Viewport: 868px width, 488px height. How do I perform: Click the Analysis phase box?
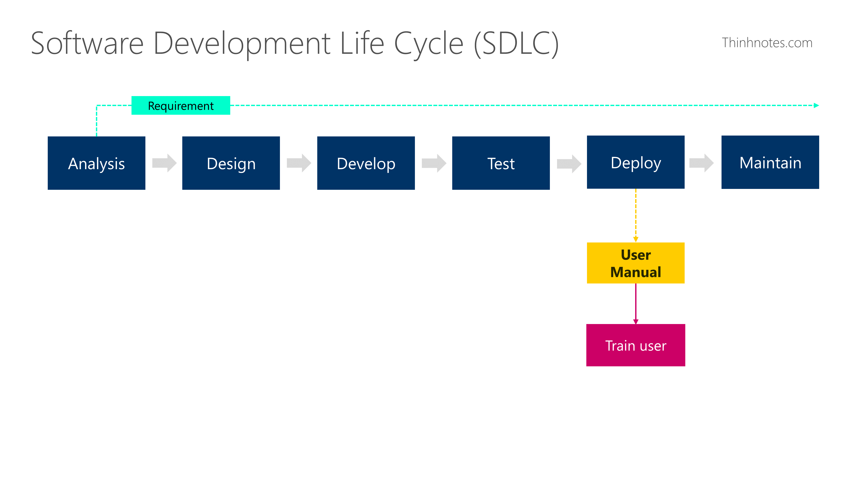tap(96, 163)
